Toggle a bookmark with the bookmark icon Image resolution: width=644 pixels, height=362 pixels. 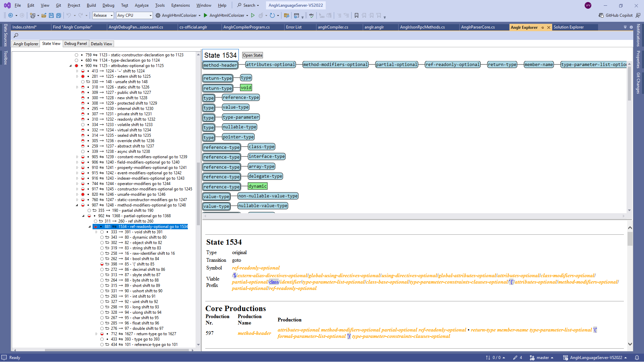357,15
